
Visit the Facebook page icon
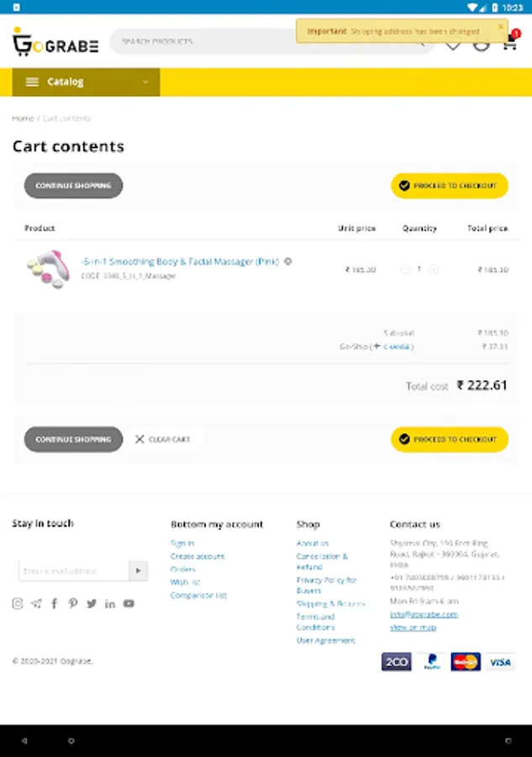click(55, 603)
